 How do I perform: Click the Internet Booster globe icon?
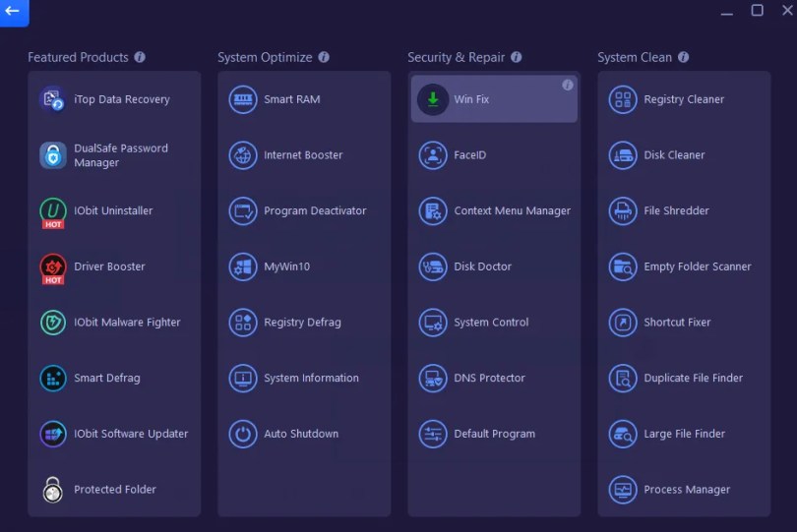pos(243,155)
